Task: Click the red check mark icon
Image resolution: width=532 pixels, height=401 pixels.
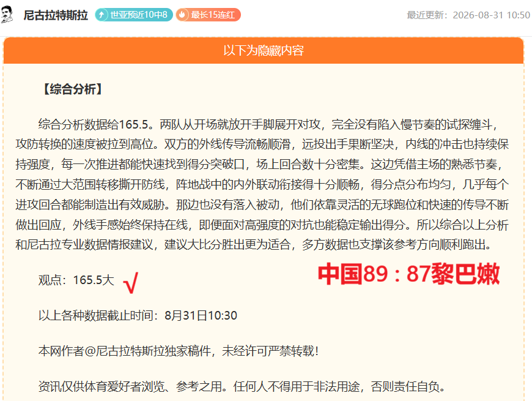Action: click(131, 282)
